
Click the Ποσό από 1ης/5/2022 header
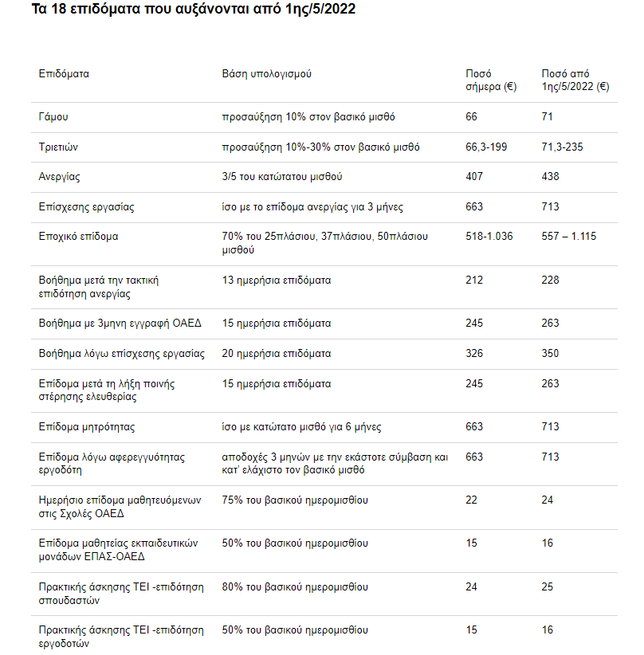[x=575, y=80]
